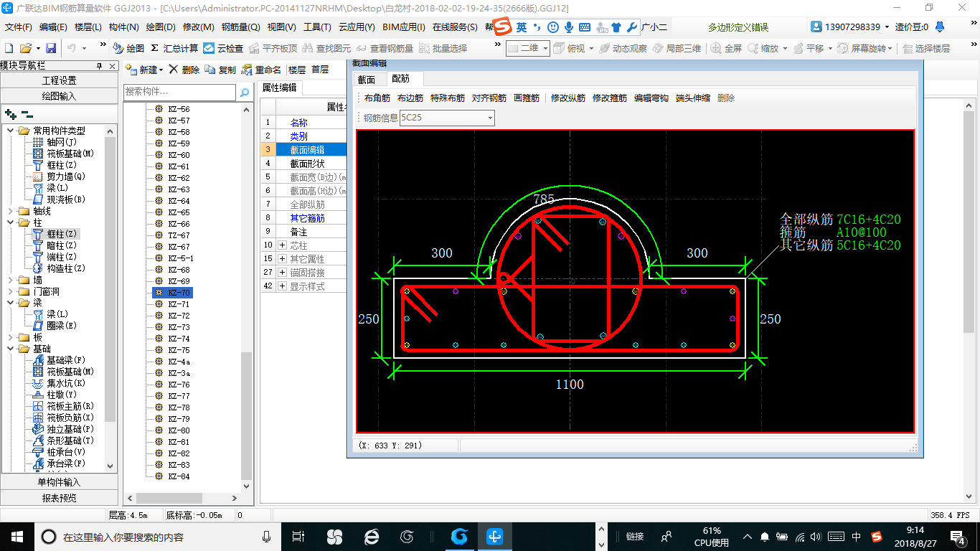The image size is (980, 551).
Task: Click 布边筋 edge rebar tool
Action: point(410,98)
